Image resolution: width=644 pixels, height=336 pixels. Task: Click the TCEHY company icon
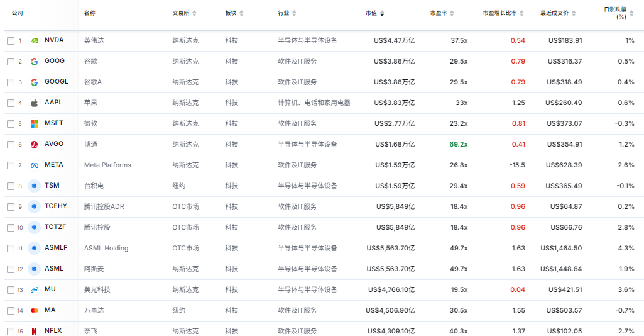(x=35, y=206)
